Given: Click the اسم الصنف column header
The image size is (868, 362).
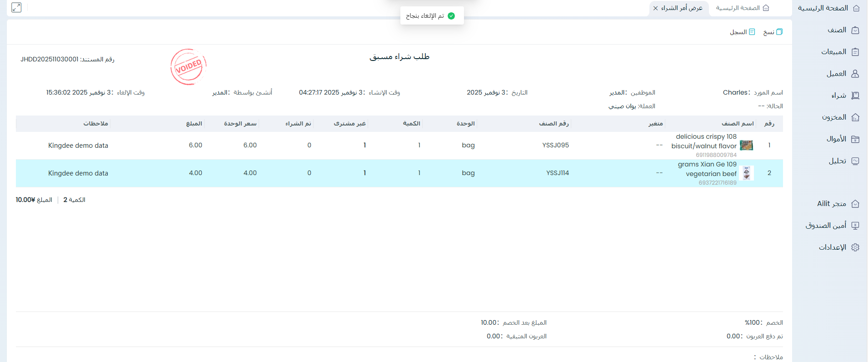Looking at the screenshot, I should tap(737, 124).
